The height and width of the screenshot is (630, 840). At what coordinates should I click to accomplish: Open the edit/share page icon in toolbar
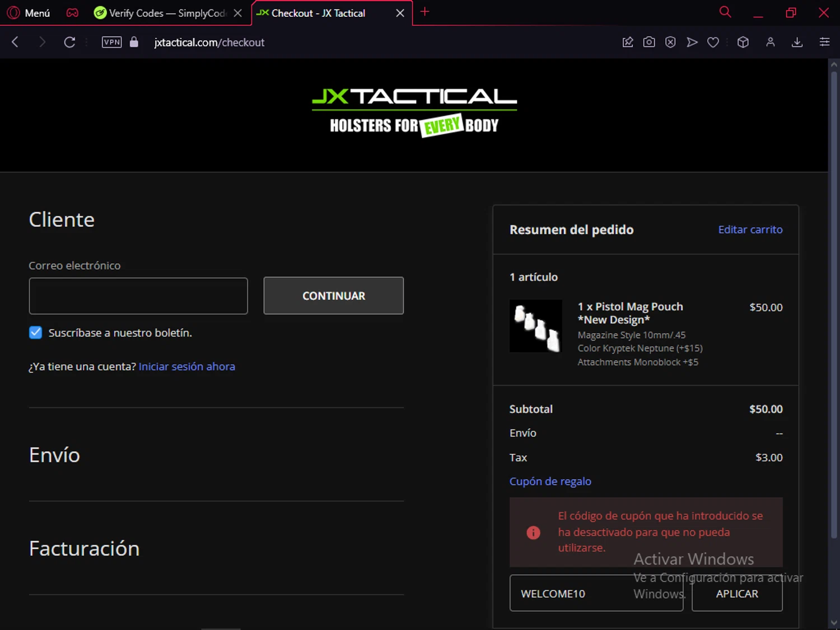[x=628, y=42]
